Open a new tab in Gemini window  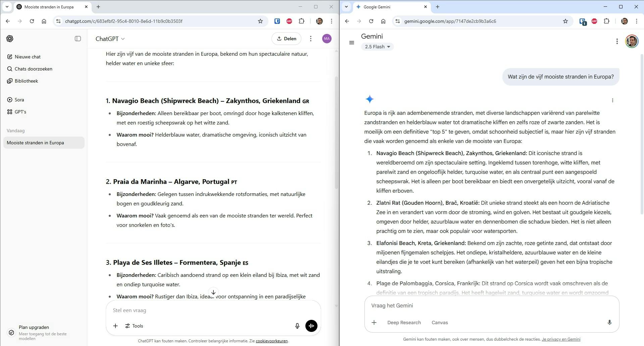coord(438,7)
